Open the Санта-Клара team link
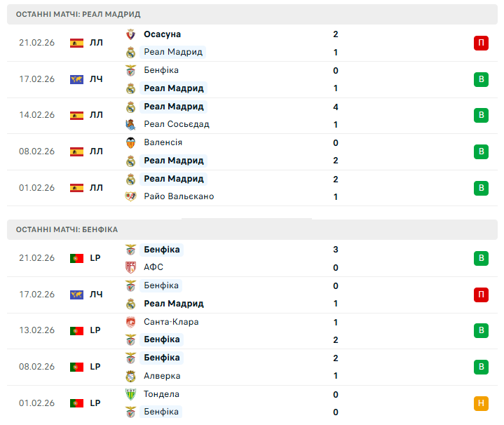This screenshot has height=425, width=504. click(171, 323)
